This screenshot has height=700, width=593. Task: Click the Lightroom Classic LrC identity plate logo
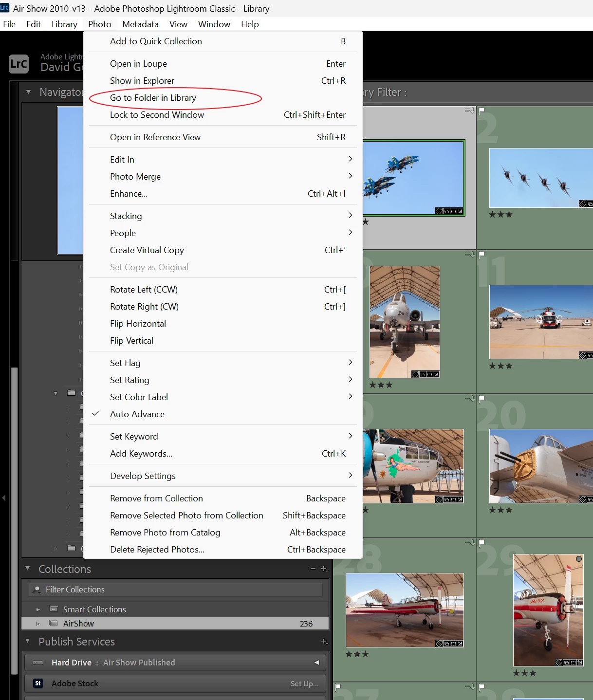(x=19, y=64)
